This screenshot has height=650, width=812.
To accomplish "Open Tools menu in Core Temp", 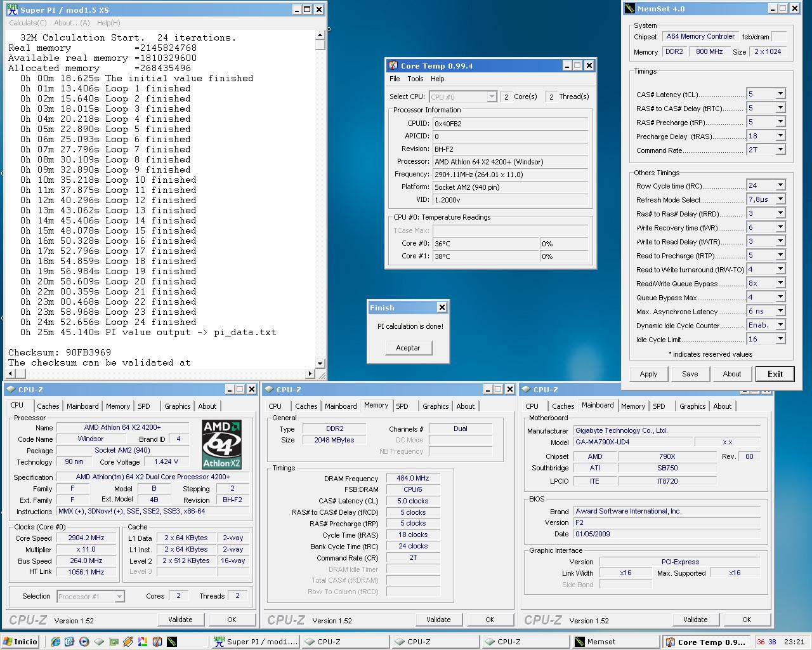I will pyautogui.click(x=416, y=79).
